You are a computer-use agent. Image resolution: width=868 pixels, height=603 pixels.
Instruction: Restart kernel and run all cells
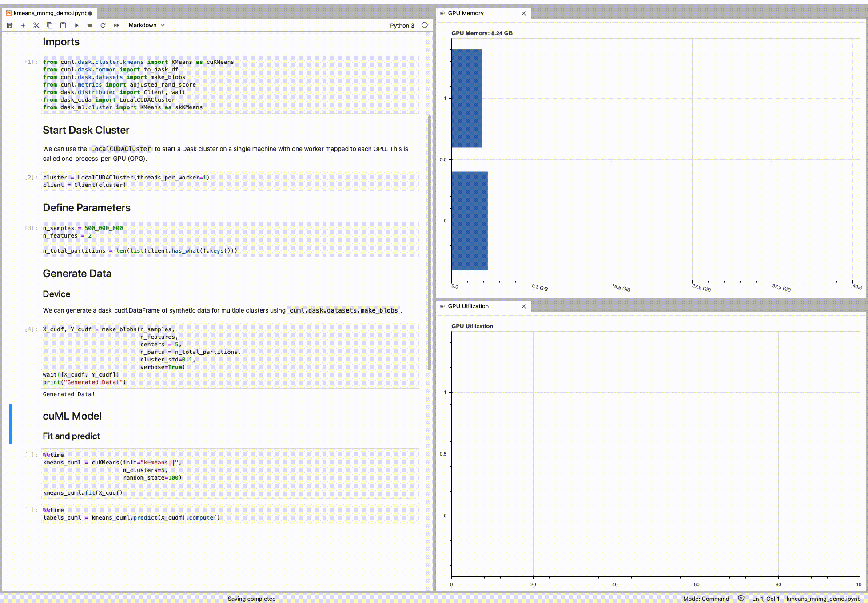point(116,25)
